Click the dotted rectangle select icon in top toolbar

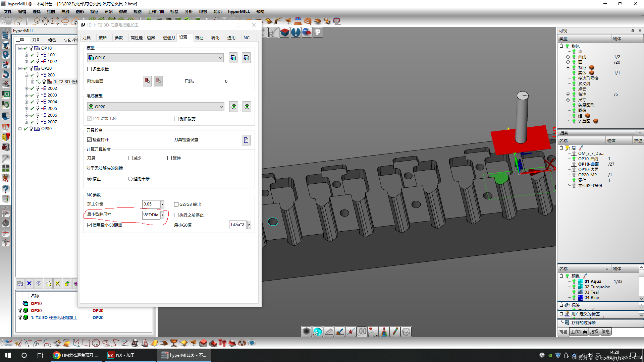coord(8,21)
